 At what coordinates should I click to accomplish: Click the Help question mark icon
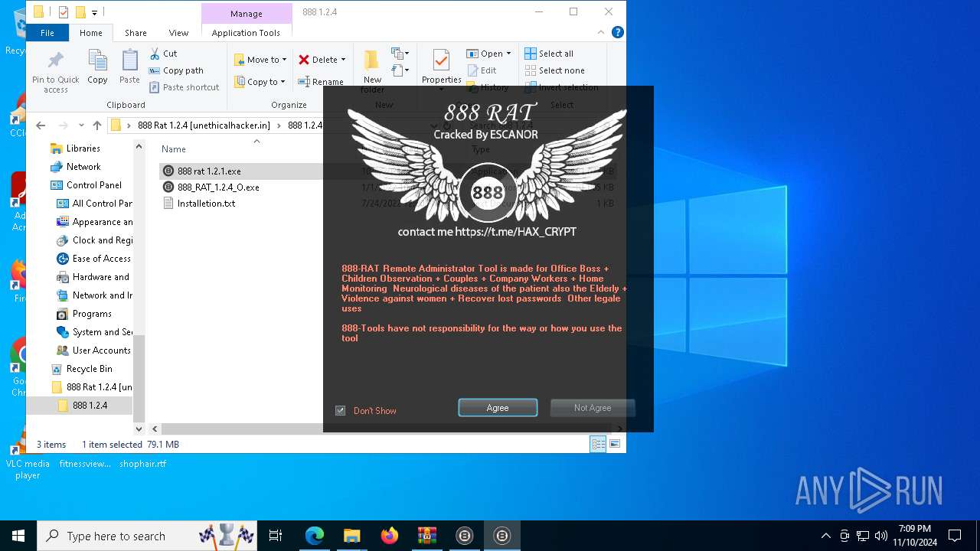click(x=617, y=32)
